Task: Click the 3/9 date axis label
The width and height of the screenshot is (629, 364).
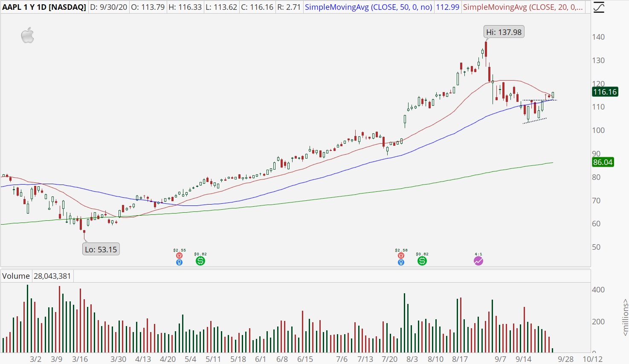Action: point(57,359)
